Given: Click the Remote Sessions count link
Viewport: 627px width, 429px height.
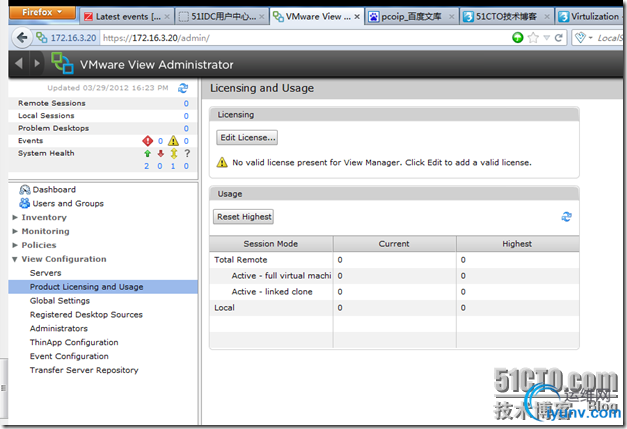Looking at the screenshot, I should click(x=186, y=104).
